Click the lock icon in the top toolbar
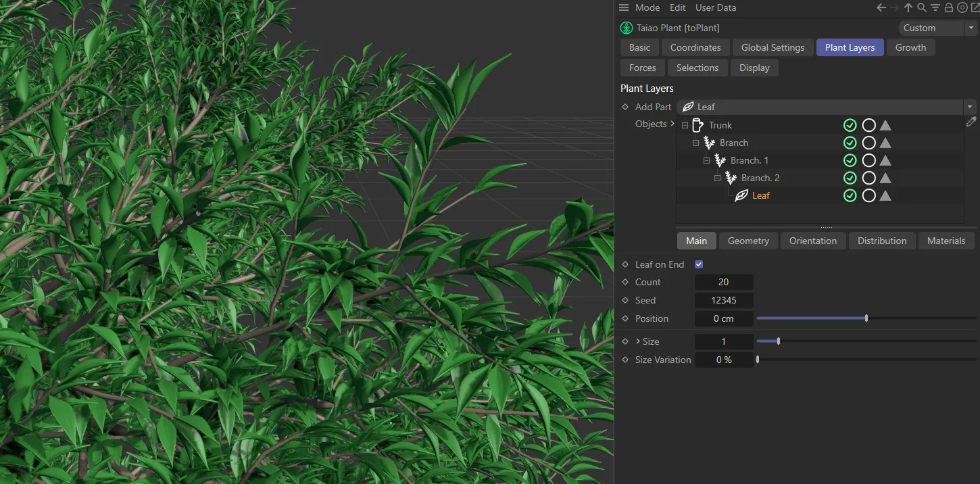Image resolution: width=980 pixels, height=484 pixels. pos(949,7)
